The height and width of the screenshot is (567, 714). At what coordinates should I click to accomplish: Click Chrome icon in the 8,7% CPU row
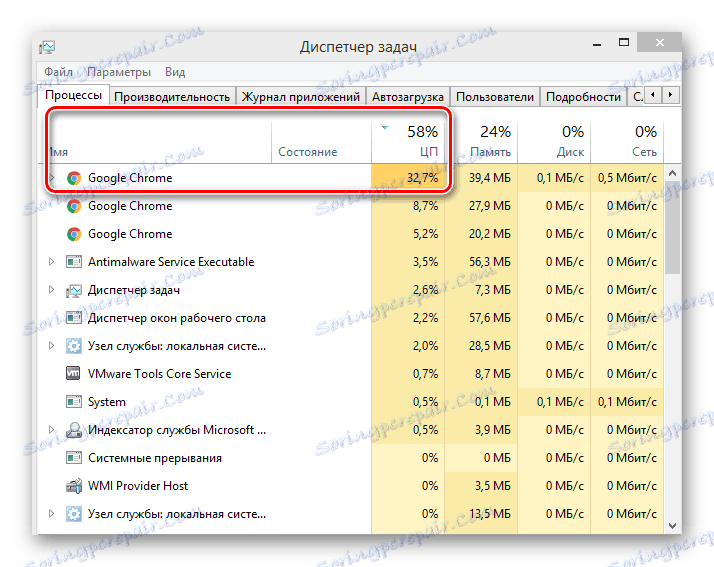click(74, 206)
